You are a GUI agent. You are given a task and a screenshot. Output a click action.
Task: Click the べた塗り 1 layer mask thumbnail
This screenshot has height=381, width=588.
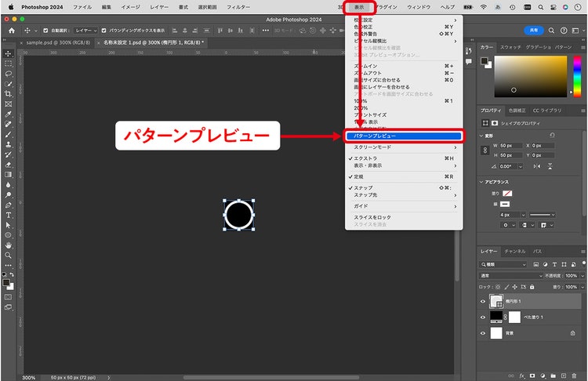tap(514, 317)
